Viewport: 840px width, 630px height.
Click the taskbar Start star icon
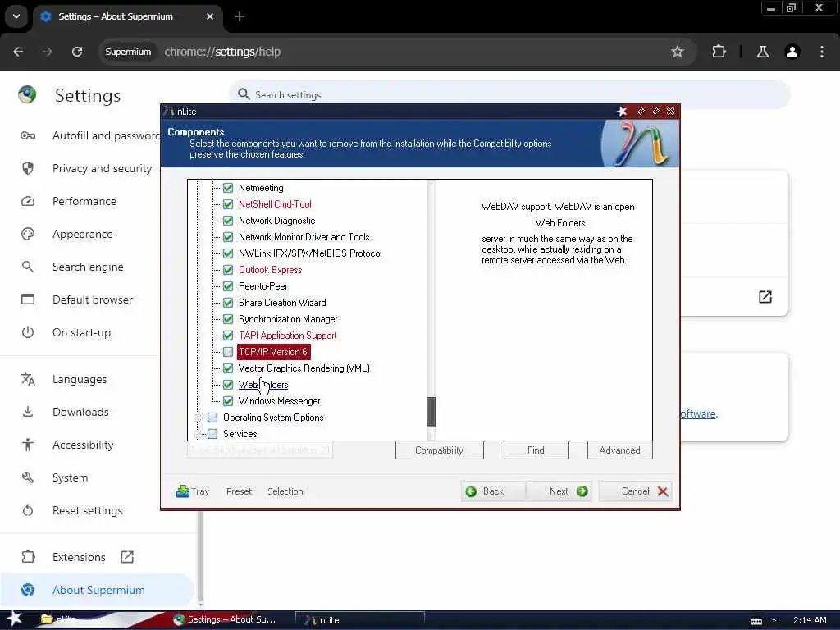point(15,619)
